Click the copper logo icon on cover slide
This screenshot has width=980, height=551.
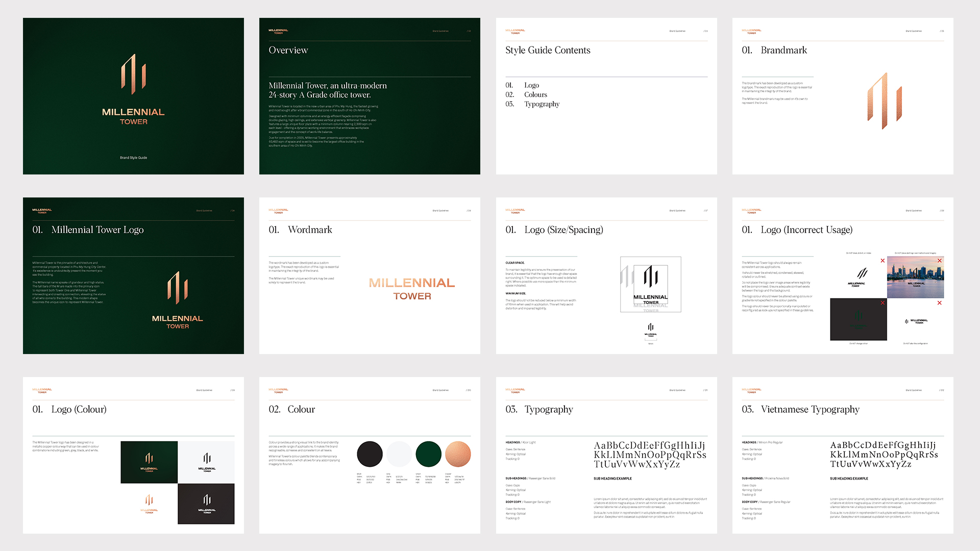coord(133,74)
